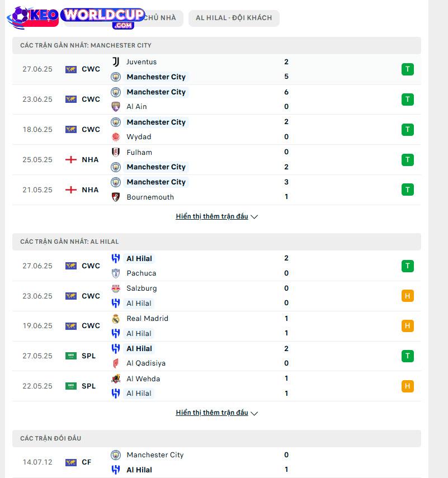Open the Al Wehda club badge
Viewport: 448px width, 478px height.
(116, 378)
